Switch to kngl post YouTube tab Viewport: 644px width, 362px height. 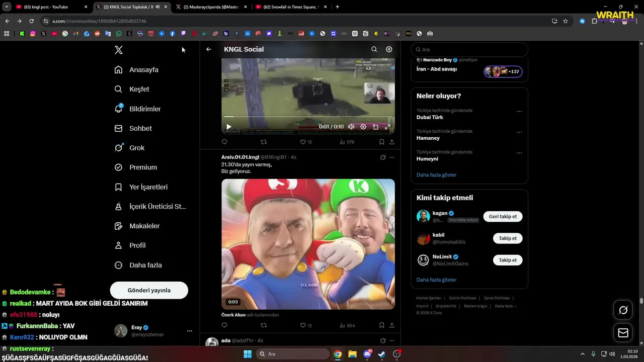click(51, 7)
